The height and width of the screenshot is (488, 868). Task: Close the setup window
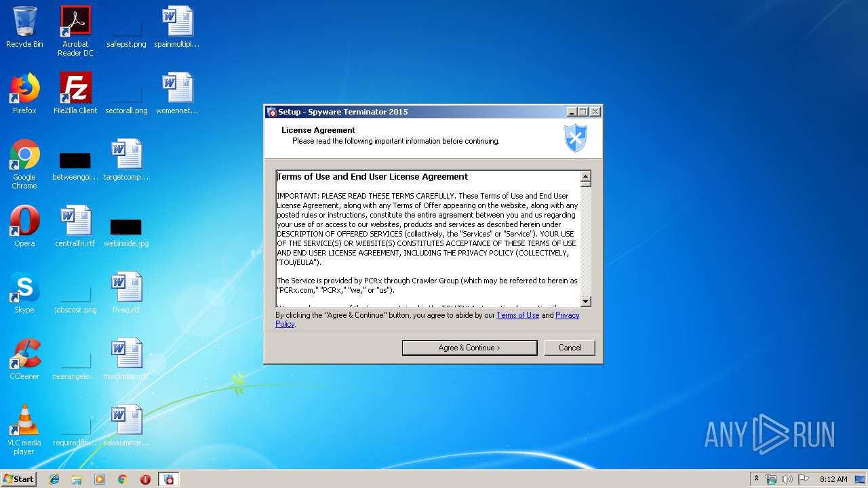595,112
